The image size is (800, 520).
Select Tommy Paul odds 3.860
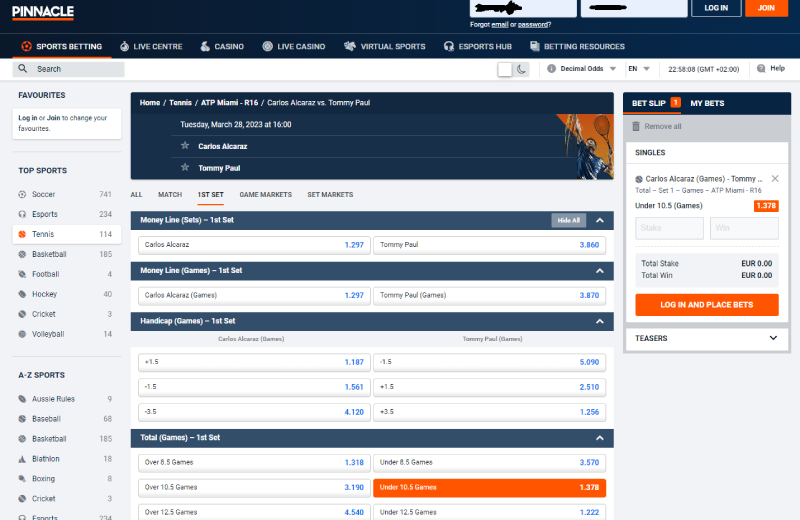[x=489, y=245]
